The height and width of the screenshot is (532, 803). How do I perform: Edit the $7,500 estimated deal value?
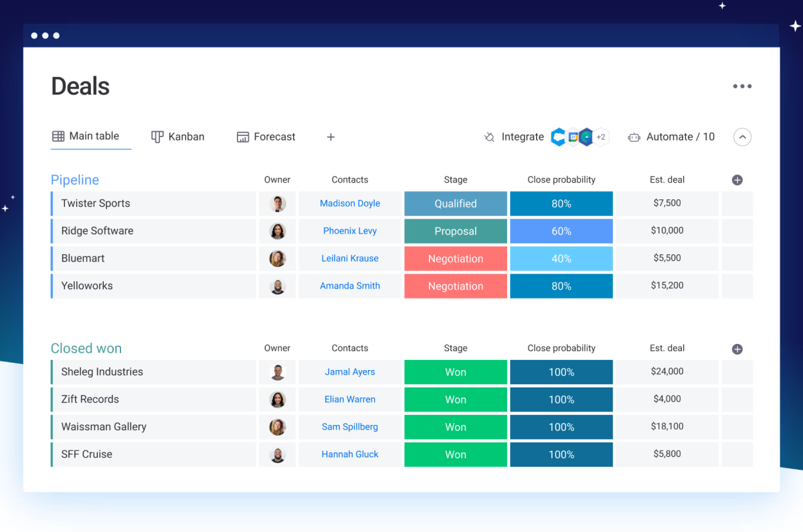[x=667, y=203]
